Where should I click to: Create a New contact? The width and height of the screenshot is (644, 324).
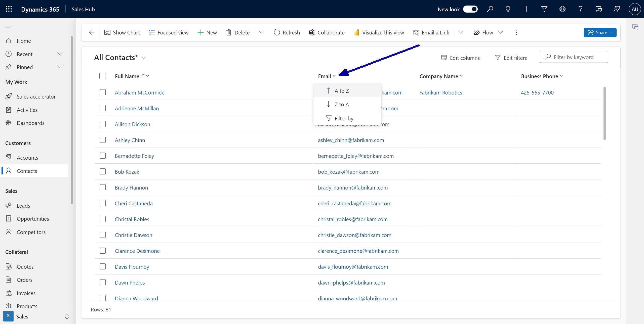pos(207,32)
